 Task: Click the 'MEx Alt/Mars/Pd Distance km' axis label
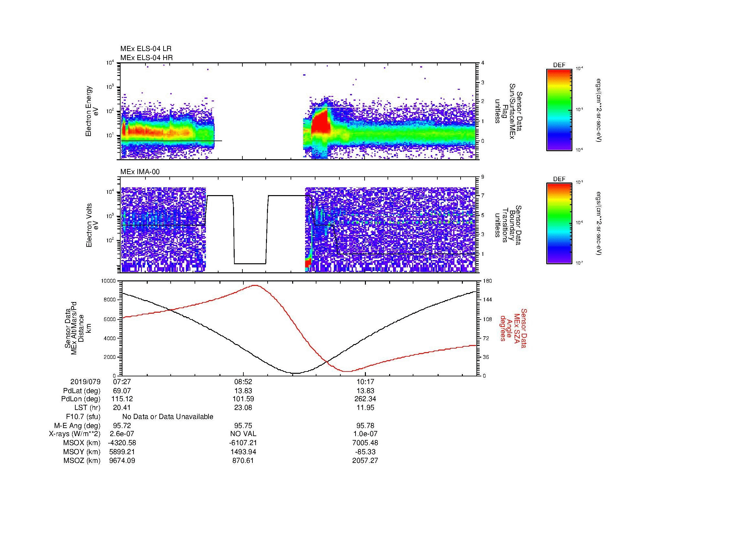point(78,328)
